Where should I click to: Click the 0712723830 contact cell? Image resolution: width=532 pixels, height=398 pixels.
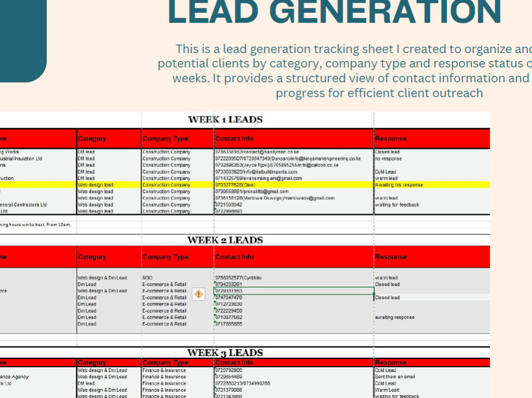point(294,304)
